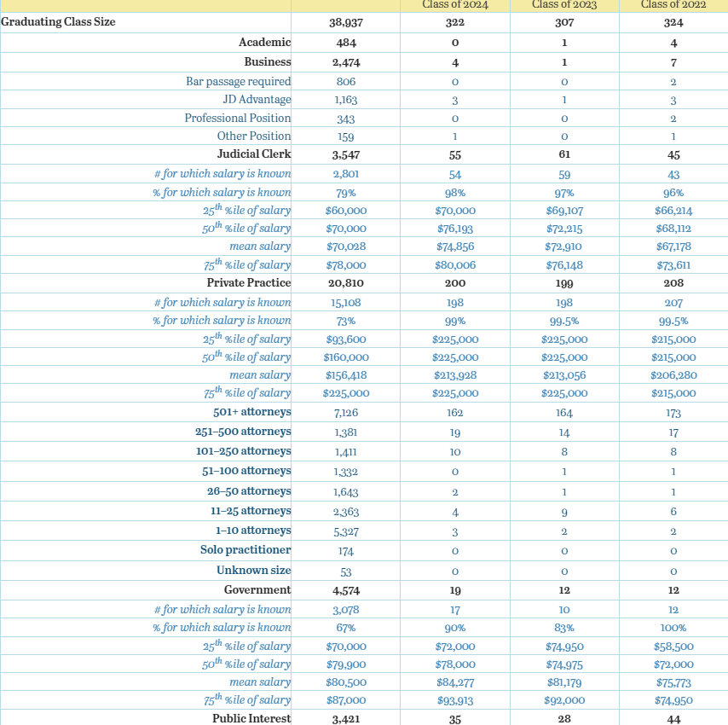Click the Other Position label

[x=254, y=136]
